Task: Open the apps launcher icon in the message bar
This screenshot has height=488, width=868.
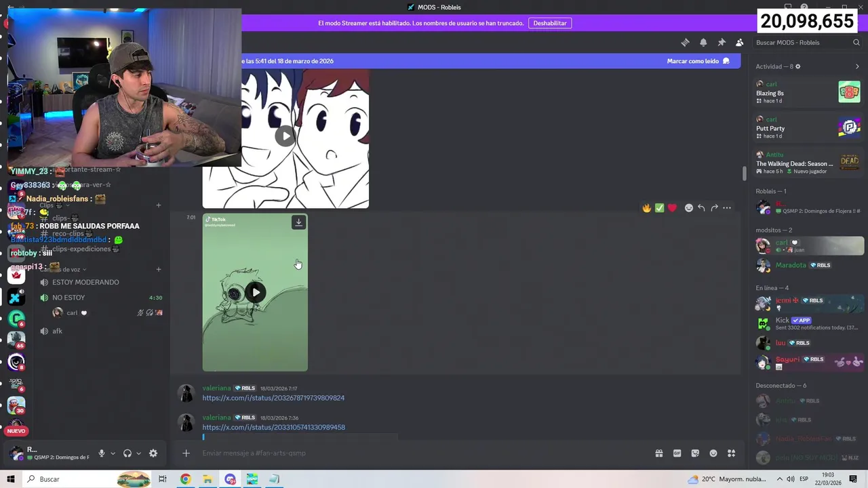Action: 732,453
